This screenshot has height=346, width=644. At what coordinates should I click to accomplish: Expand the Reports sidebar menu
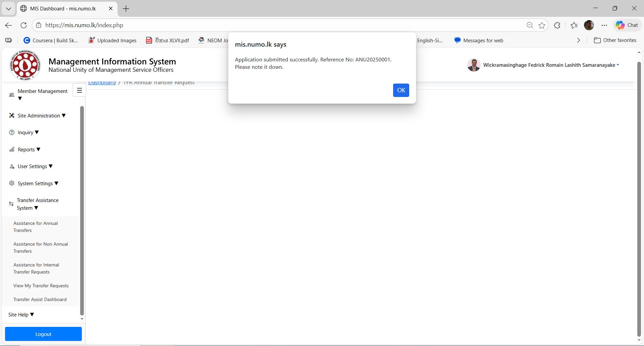pyautogui.click(x=26, y=150)
